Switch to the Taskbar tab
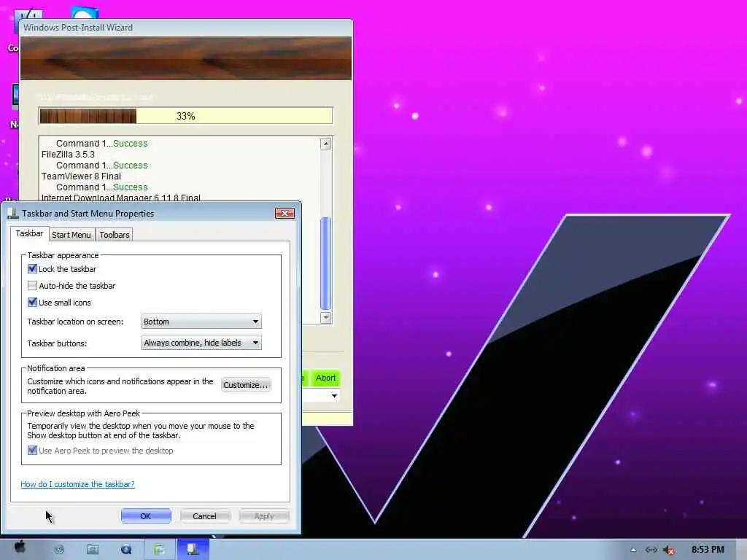This screenshot has height=560, width=747. tap(29, 233)
